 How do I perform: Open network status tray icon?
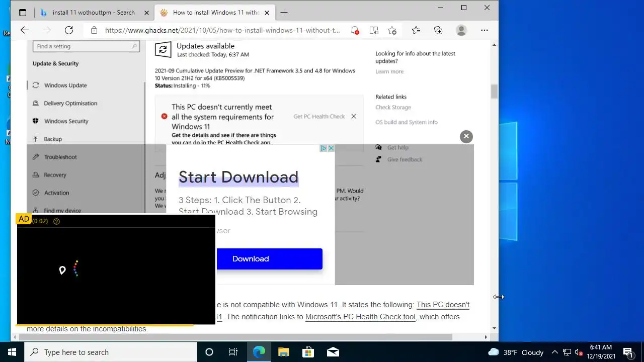point(567,352)
